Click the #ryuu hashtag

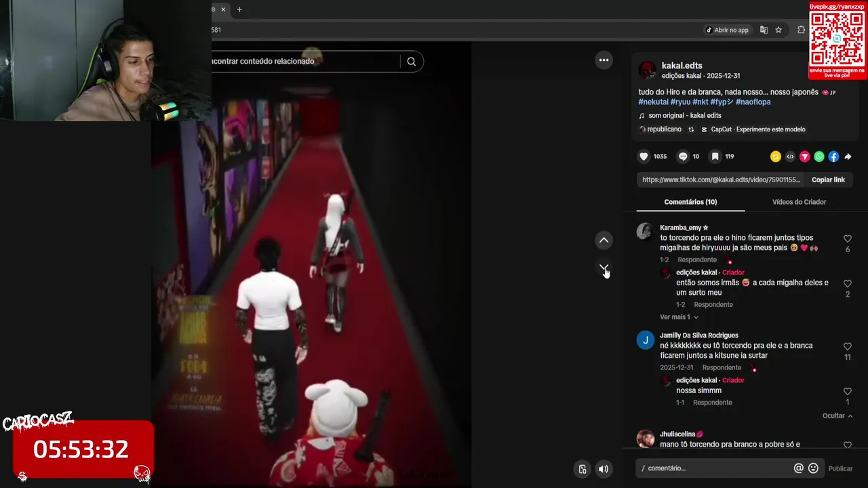click(680, 102)
